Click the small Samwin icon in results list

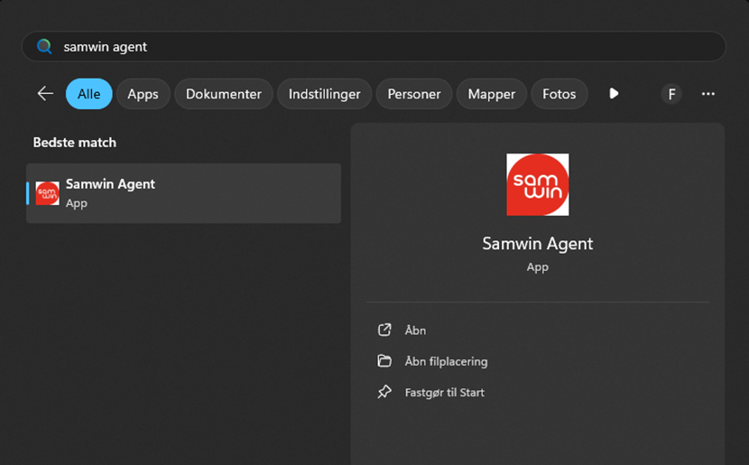point(47,193)
